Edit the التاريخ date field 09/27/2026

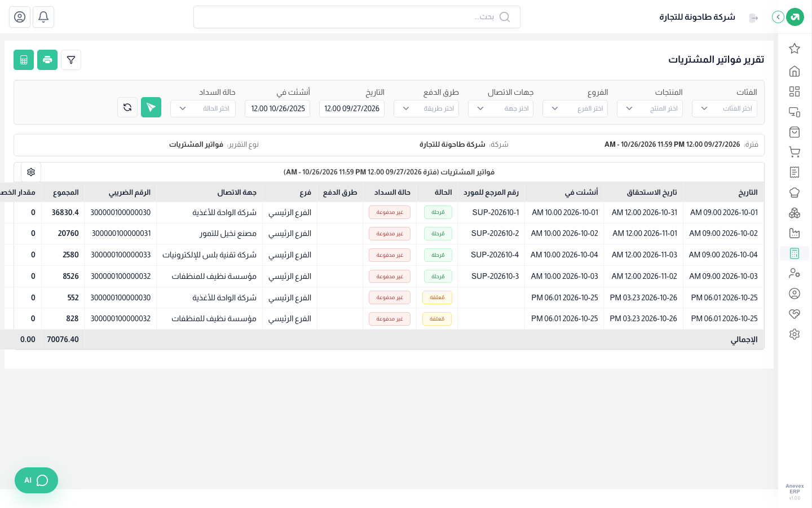[x=352, y=108]
